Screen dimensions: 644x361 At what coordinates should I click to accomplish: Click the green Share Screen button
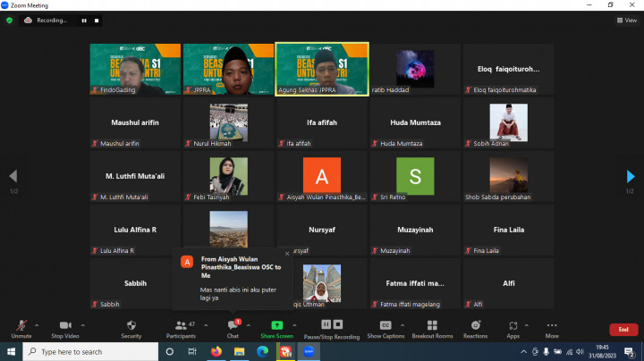pyautogui.click(x=276, y=328)
